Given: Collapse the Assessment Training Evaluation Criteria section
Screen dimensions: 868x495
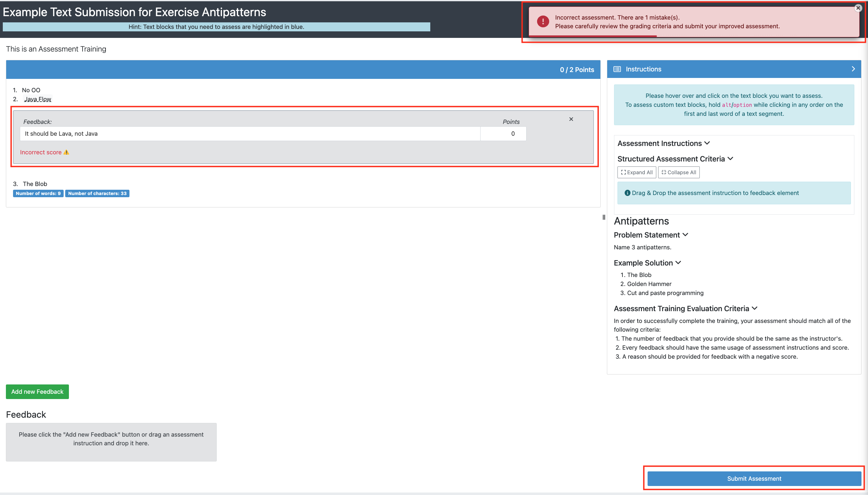Looking at the screenshot, I should click(x=754, y=308).
